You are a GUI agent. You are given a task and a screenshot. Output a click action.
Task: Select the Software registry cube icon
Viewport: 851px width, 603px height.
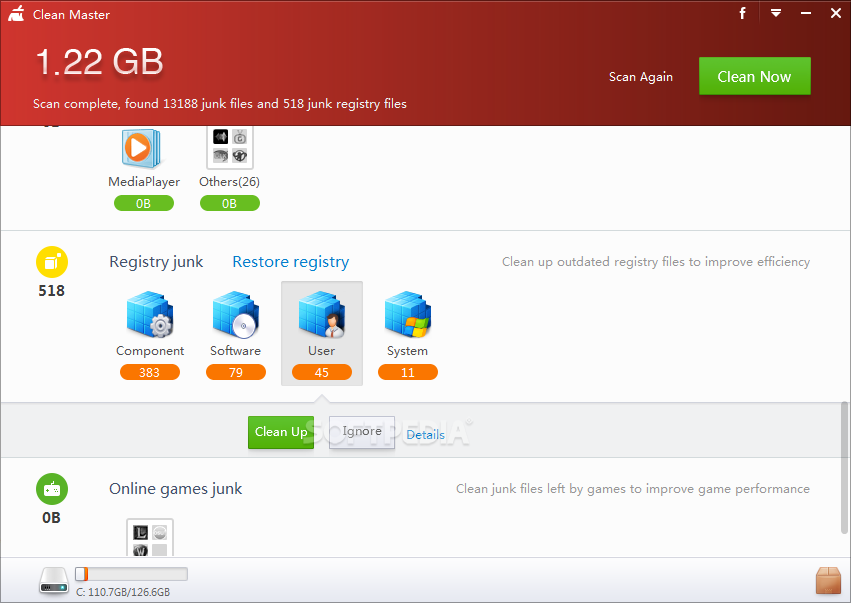coord(236,314)
